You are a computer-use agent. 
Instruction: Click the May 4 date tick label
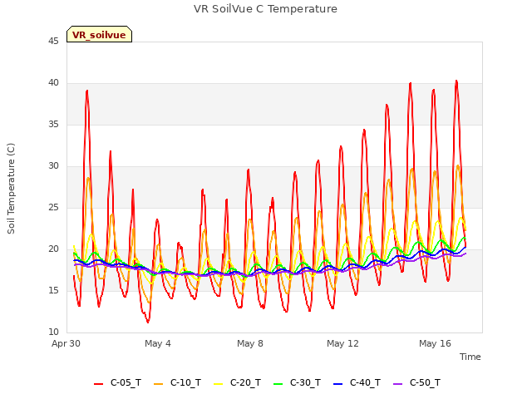[158, 343]
